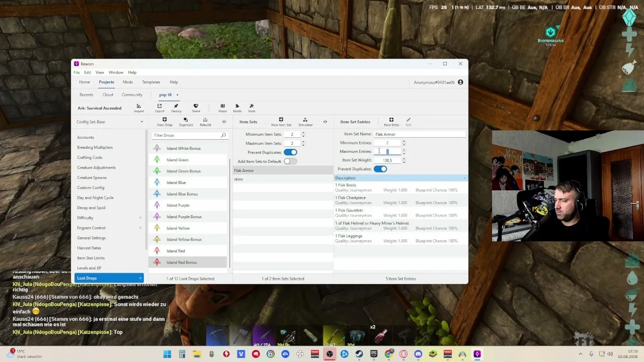Click the resize handle icon beside Simulator
This screenshot has height=362, width=644.
pos(325,122)
